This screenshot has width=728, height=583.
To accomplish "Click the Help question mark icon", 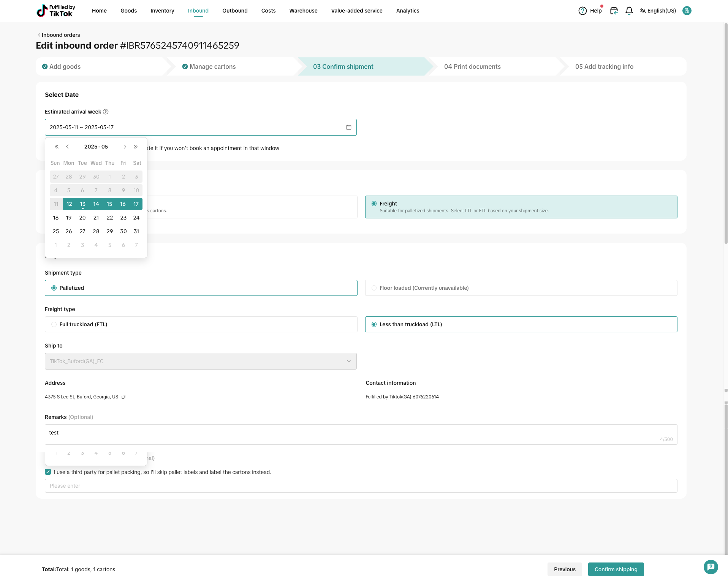I will (x=582, y=11).
